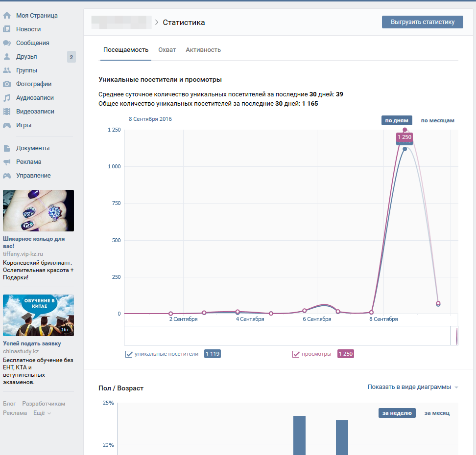Open the Успей подать заявку ad title
476x455 pixels.
click(x=32, y=343)
